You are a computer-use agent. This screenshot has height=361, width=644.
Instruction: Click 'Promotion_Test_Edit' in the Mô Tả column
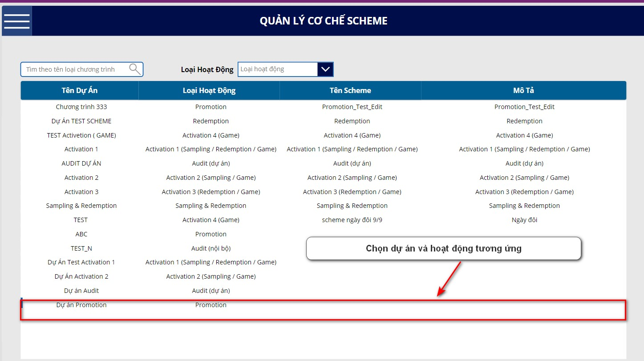[524, 107]
